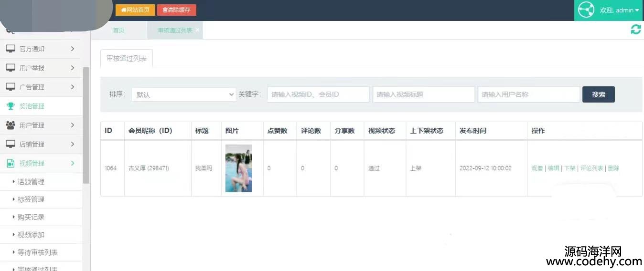Open the 评论列表 link
The height and width of the screenshot is (271, 644).
591,168
